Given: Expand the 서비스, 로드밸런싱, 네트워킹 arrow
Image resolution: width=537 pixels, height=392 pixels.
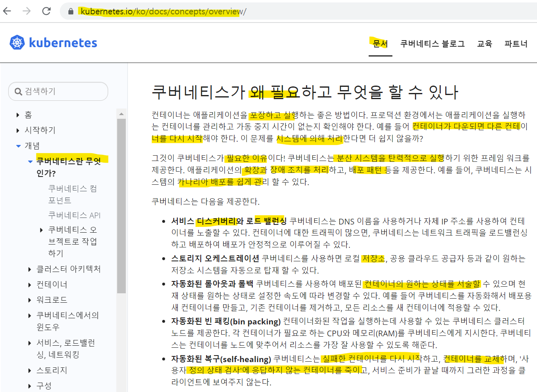Looking at the screenshot, I should (x=29, y=343).
